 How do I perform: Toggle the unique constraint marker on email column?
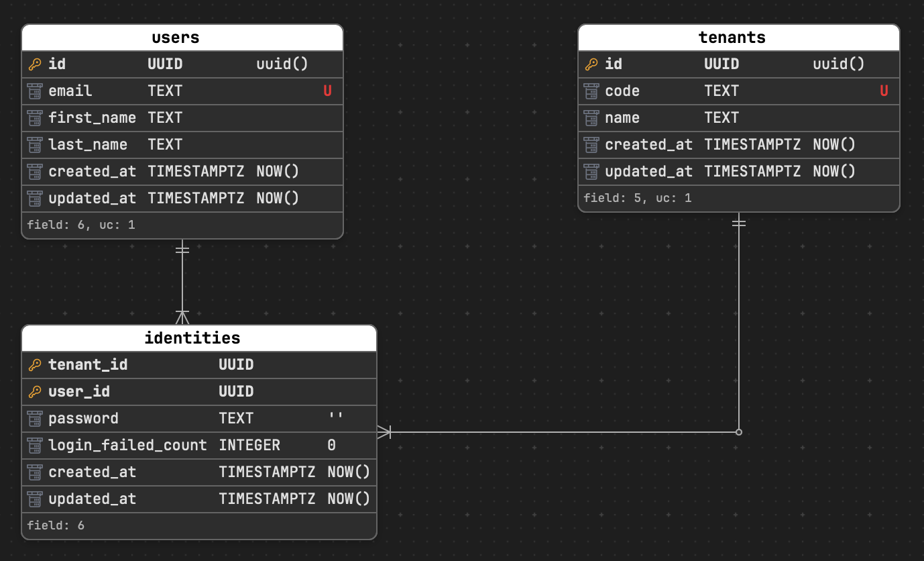click(x=328, y=91)
